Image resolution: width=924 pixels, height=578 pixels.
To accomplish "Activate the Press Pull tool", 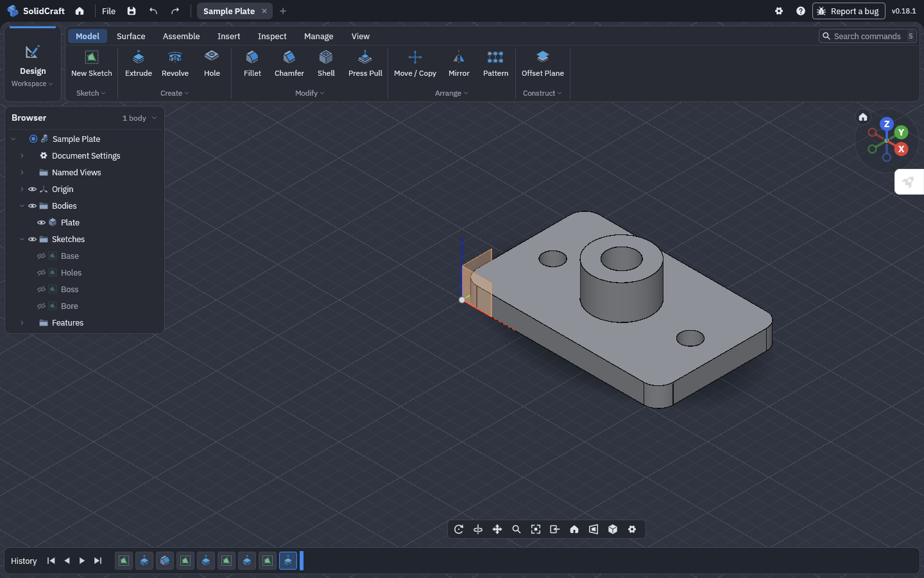I will [x=365, y=64].
